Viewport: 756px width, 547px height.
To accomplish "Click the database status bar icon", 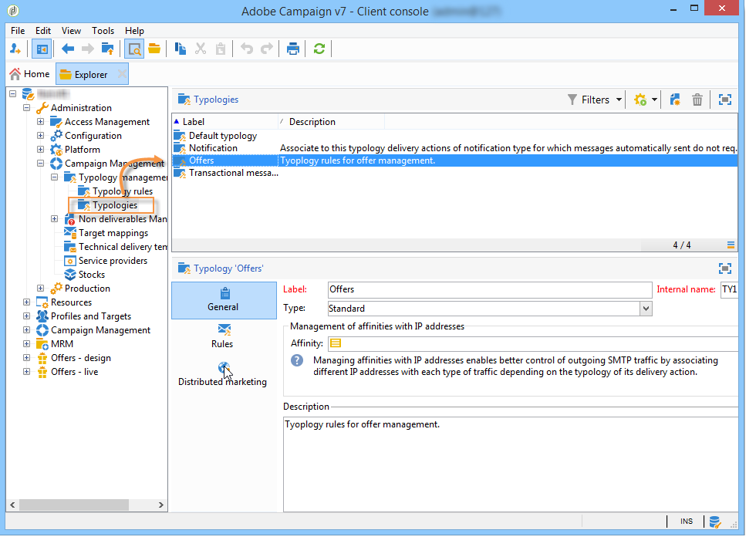I will (x=714, y=522).
